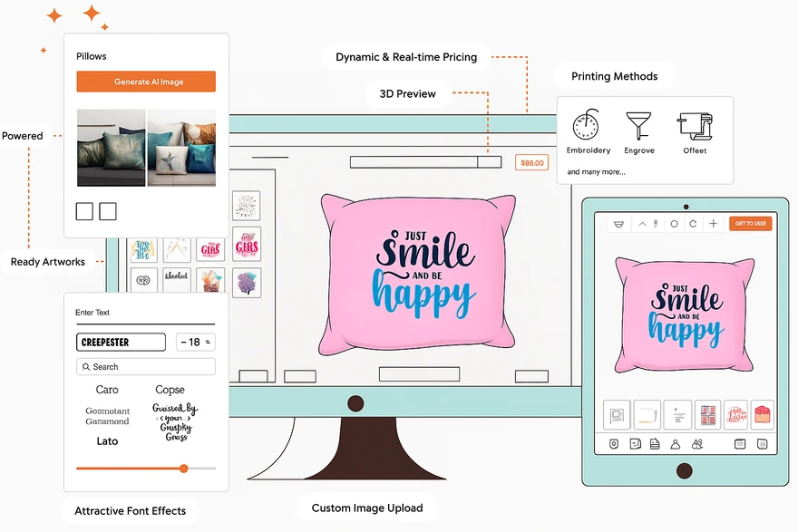Tick the first empty checkbox under the pillow thumbnails
Screen dimensions: 798x532
tap(83, 210)
